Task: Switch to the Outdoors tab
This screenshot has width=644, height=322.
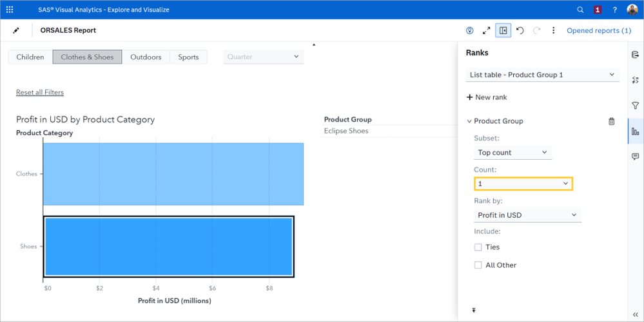Action: click(146, 57)
